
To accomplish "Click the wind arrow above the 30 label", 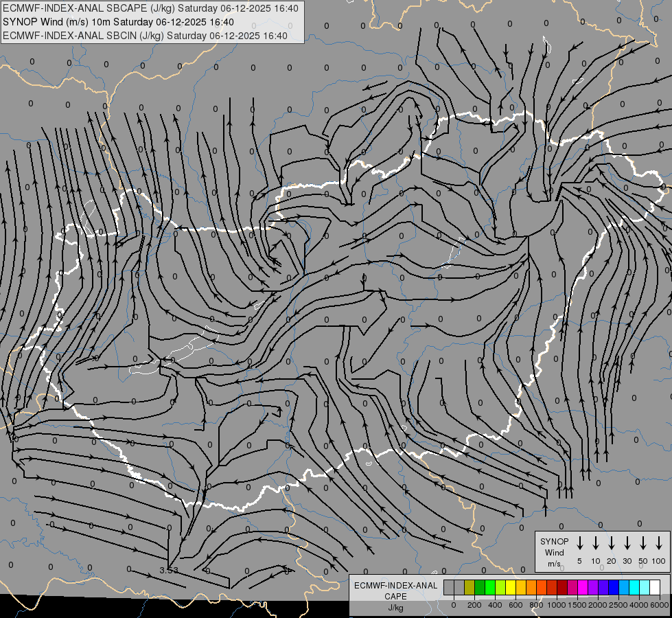I will [627, 543].
